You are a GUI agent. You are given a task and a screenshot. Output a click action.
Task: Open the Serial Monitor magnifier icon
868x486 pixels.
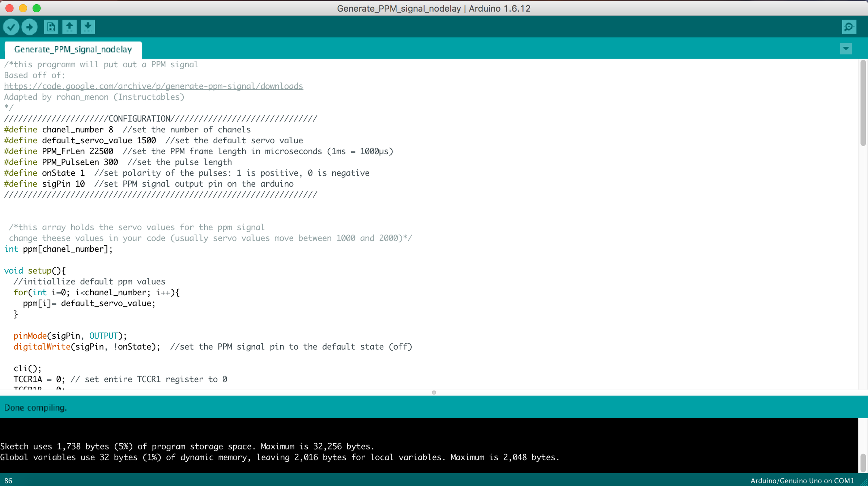pyautogui.click(x=849, y=27)
